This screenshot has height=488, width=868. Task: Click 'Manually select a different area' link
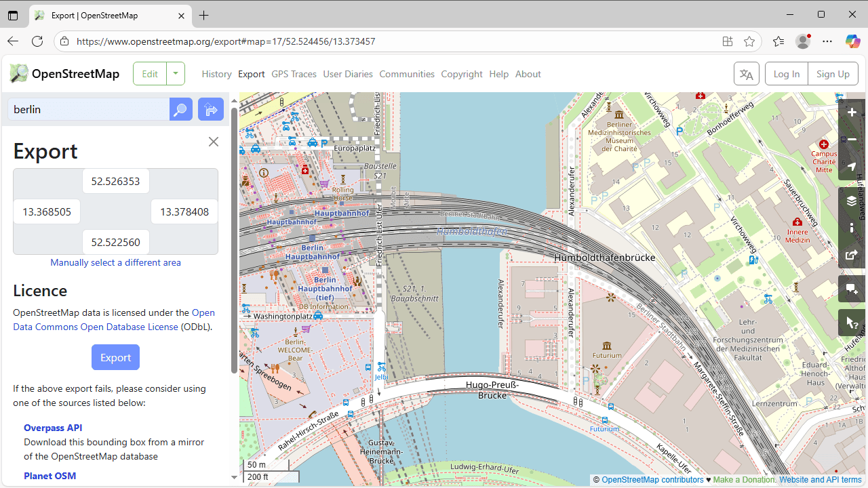(x=115, y=262)
